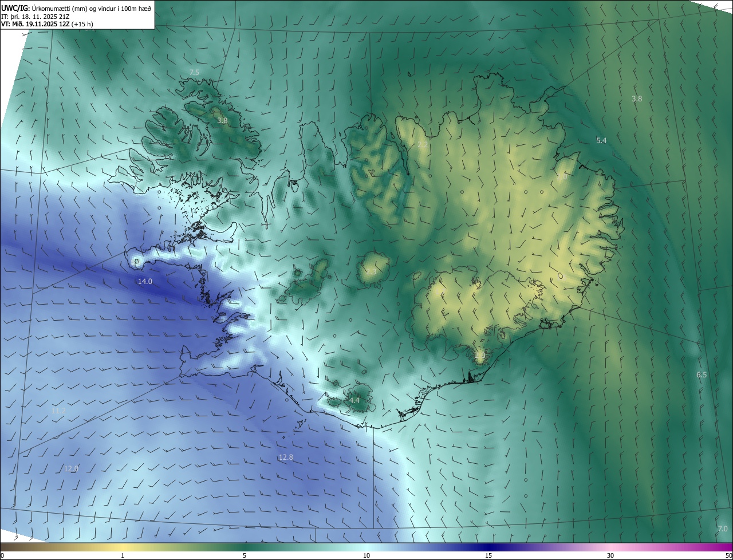Viewport: 733px width, 560px height.
Task: Click the 6.5 value label on the map
Action: (702, 374)
